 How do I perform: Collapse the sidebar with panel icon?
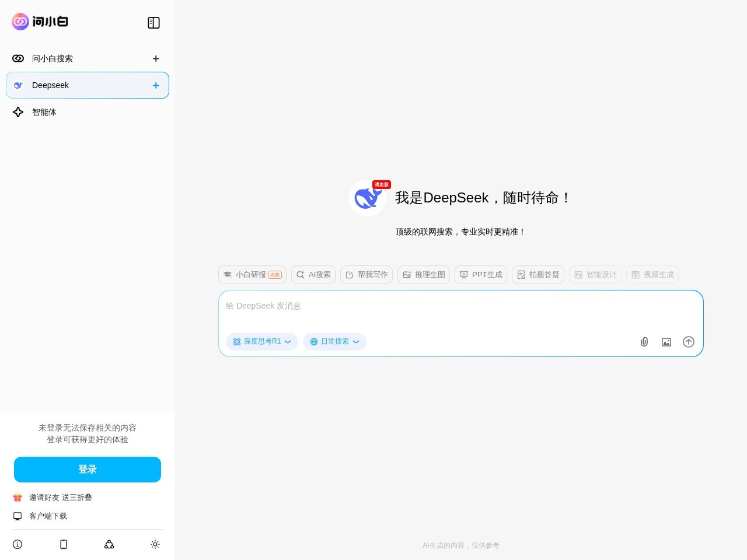click(153, 23)
